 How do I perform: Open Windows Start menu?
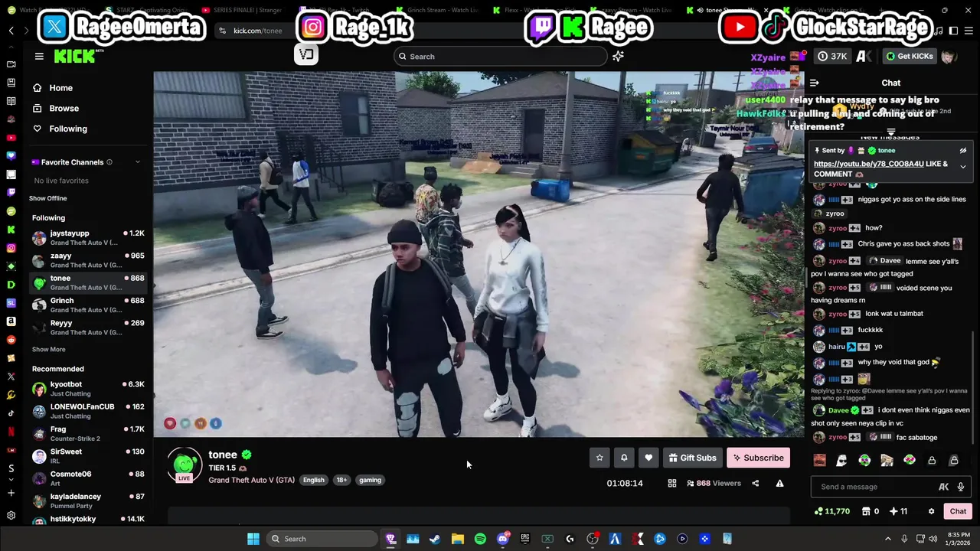[x=253, y=539]
